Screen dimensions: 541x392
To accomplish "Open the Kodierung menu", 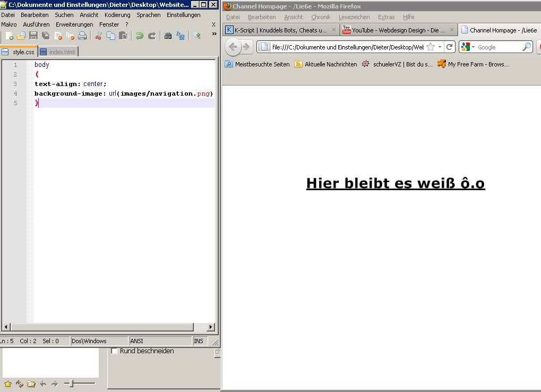I will click(117, 15).
